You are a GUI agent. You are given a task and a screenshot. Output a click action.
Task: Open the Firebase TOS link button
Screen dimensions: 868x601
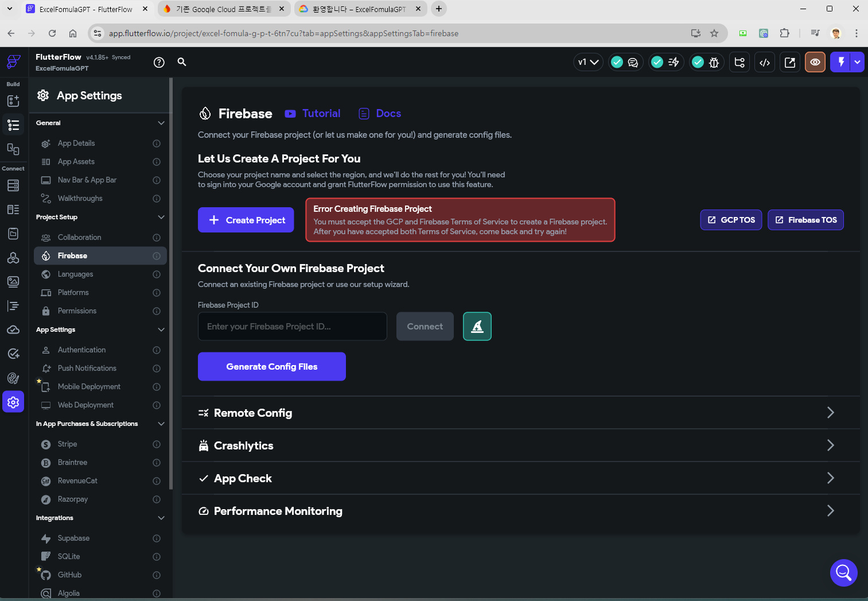pyautogui.click(x=806, y=220)
